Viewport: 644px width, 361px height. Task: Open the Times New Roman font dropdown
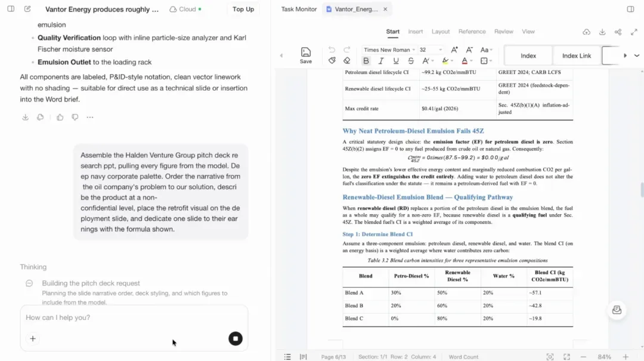[x=389, y=50]
